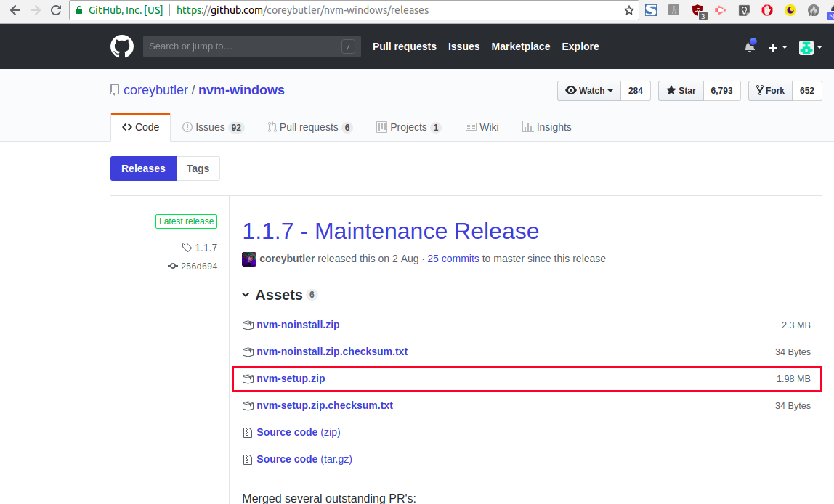Switch to the Projects tab
The width and height of the screenshot is (834, 504).
pos(408,127)
